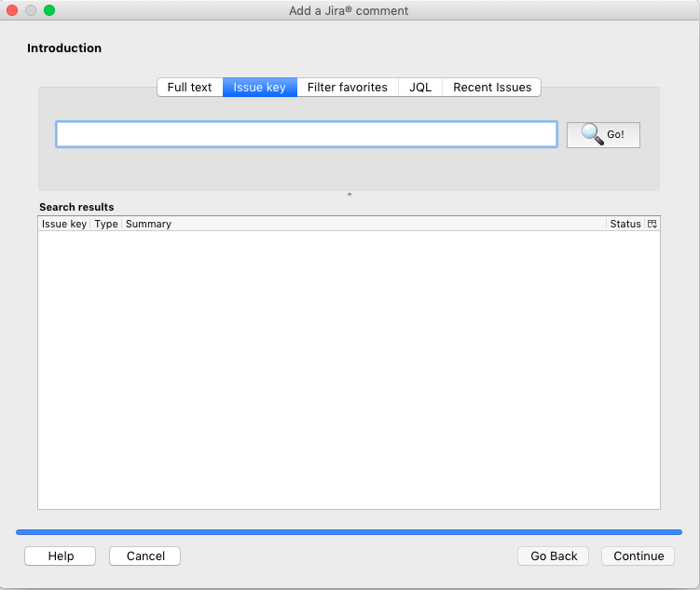700x590 pixels.
Task: Switch to the Full text tab
Action: coord(189,87)
